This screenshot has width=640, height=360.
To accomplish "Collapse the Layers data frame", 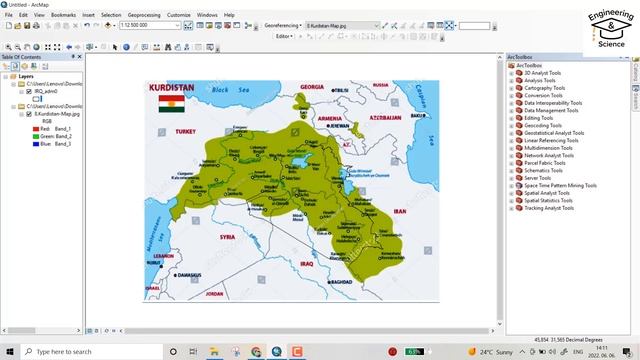I will (x=5, y=76).
